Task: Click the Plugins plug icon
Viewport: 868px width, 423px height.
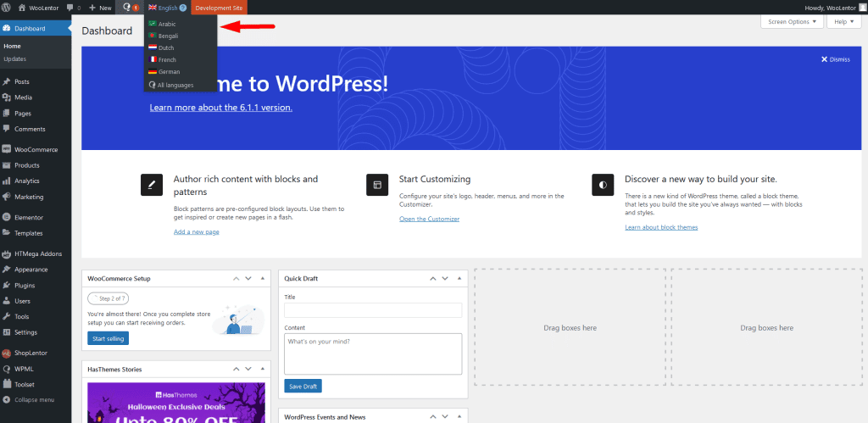Action: (7, 286)
